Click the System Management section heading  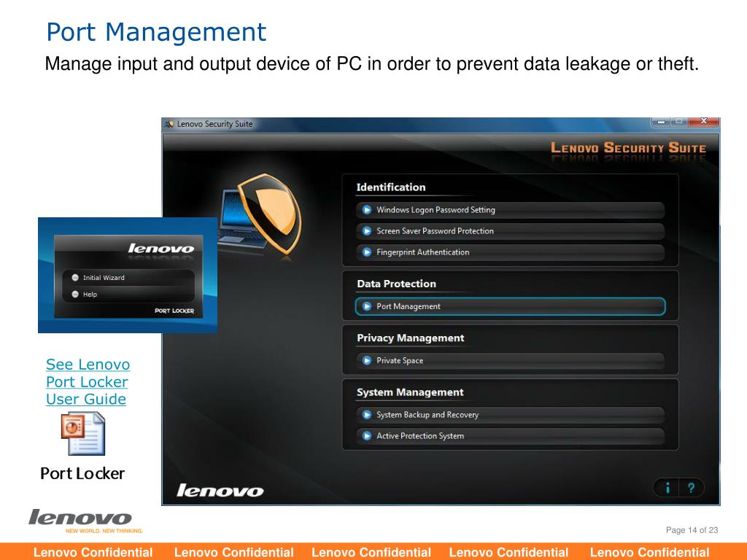tap(410, 392)
